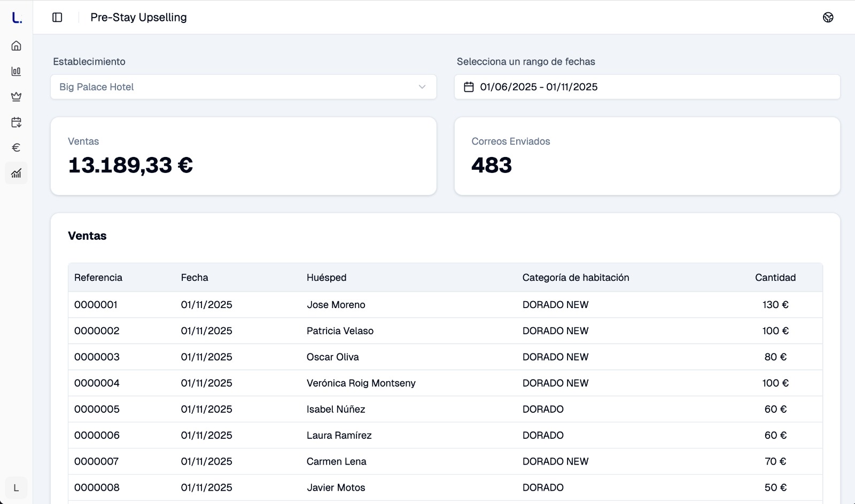Click the L. logo in sidebar
Screen dimensions: 855x504
click(17, 18)
